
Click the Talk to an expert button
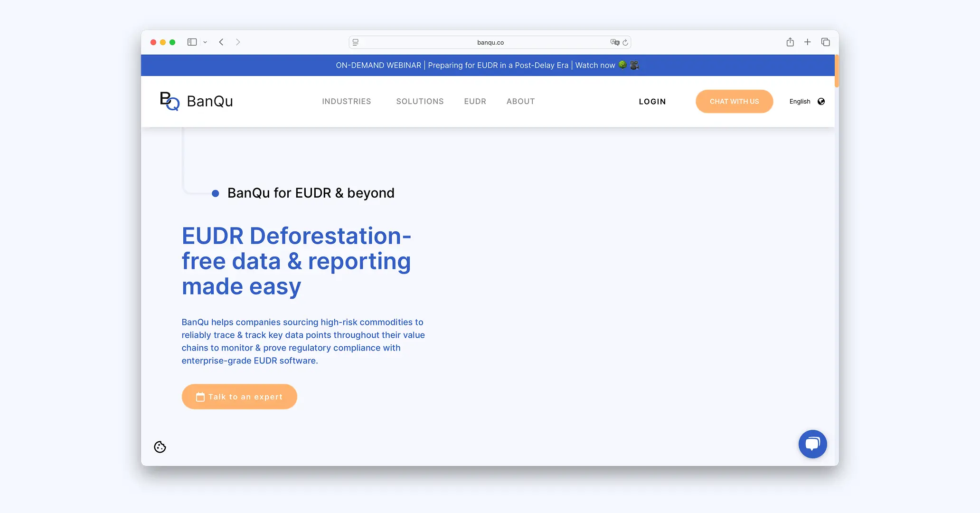[x=239, y=397]
